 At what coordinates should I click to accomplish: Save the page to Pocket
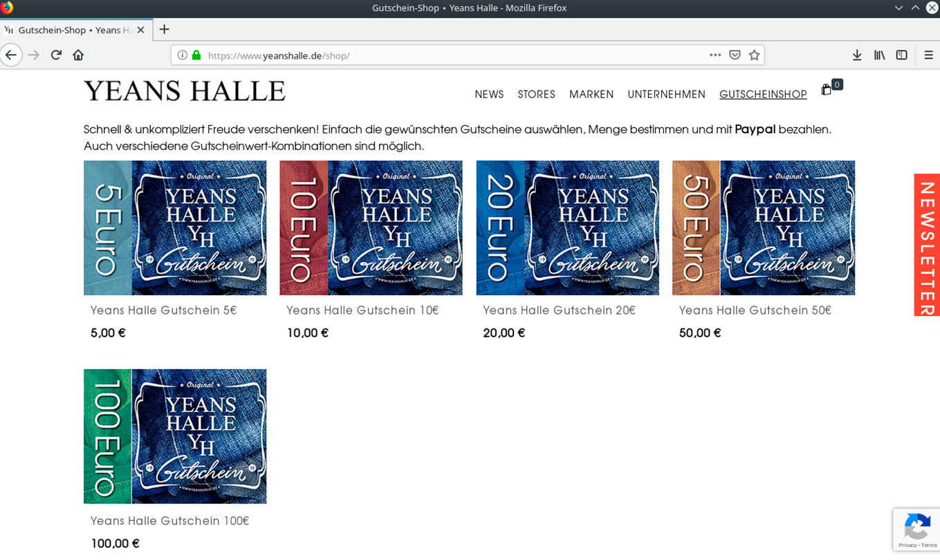tap(735, 55)
